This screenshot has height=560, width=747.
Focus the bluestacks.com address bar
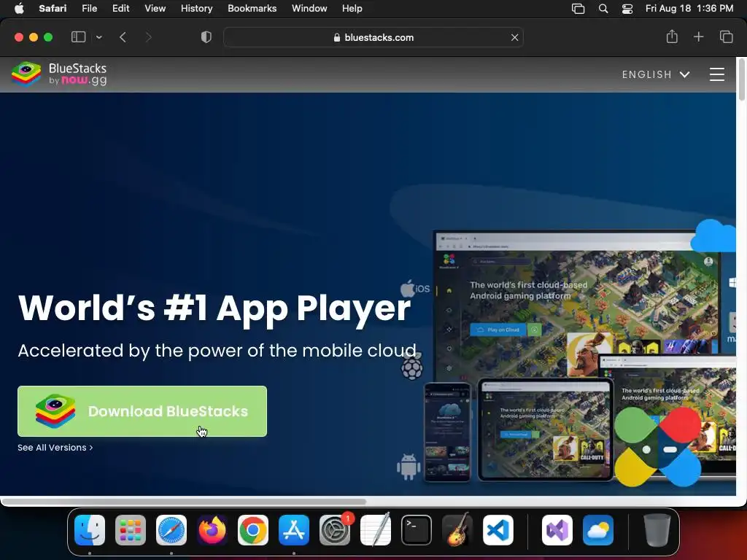(x=373, y=37)
